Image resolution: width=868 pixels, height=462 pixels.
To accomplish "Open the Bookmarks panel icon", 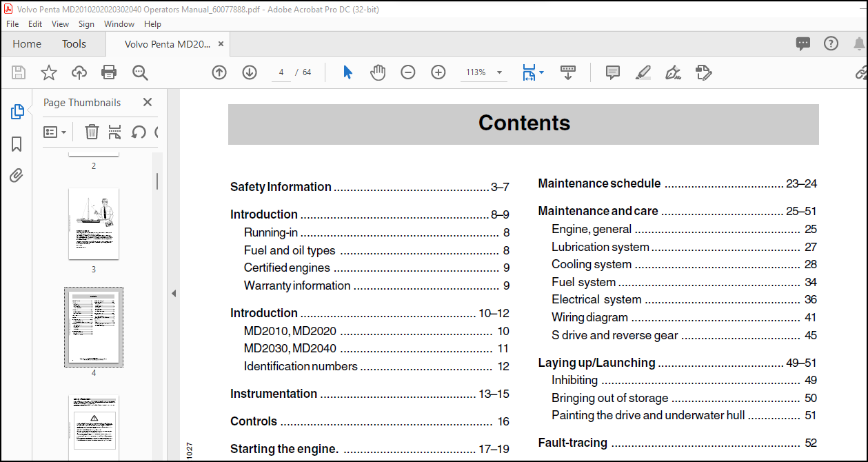I will (17, 143).
